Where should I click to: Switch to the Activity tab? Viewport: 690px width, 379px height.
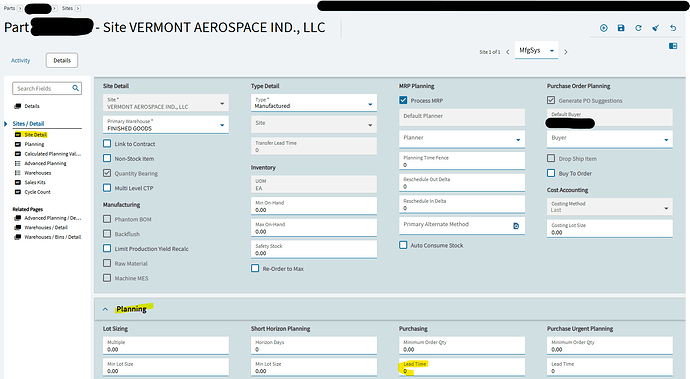coord(21,60)
